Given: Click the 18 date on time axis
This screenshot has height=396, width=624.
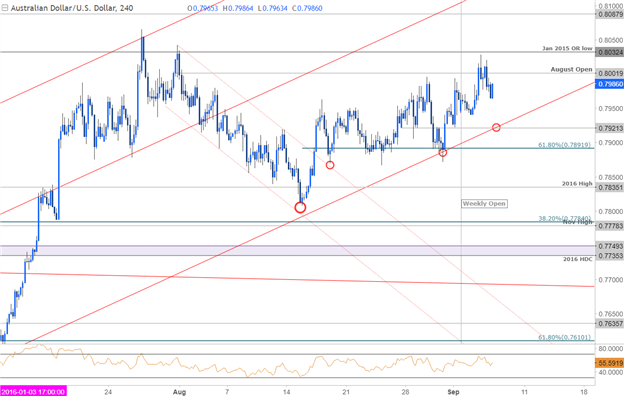Looking at the screenshot, I should (x=584, y=392).
